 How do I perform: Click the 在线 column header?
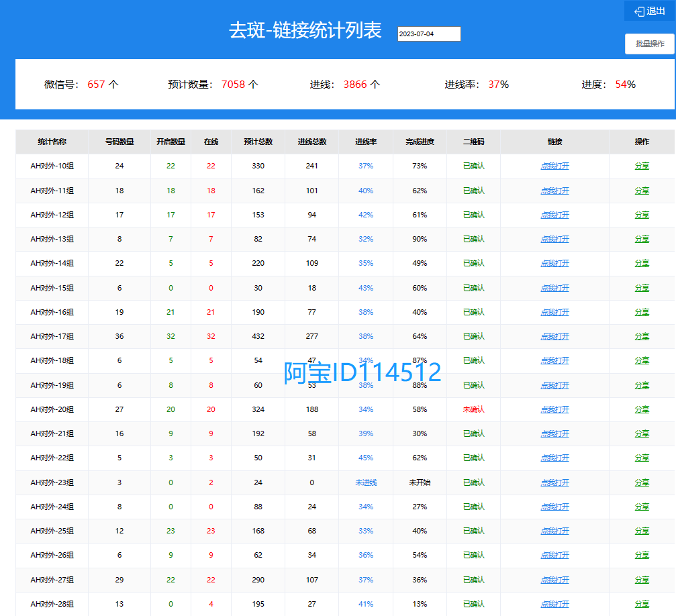211,142
